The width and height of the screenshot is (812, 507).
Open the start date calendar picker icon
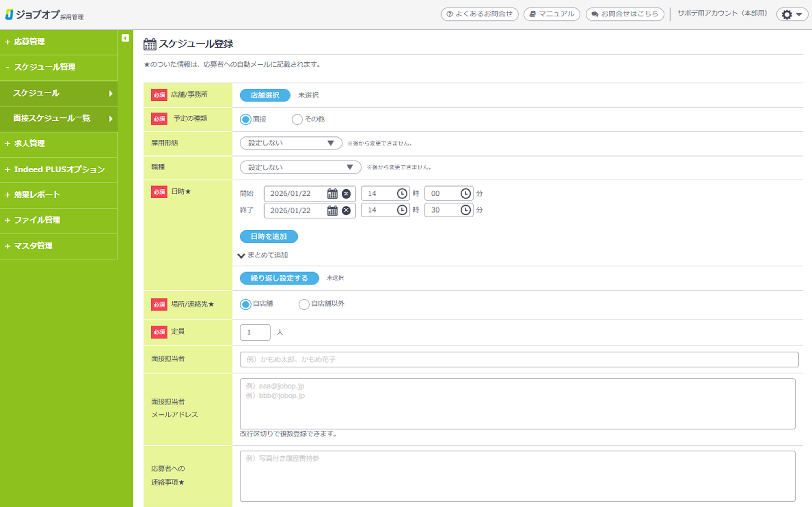(332, 194)
